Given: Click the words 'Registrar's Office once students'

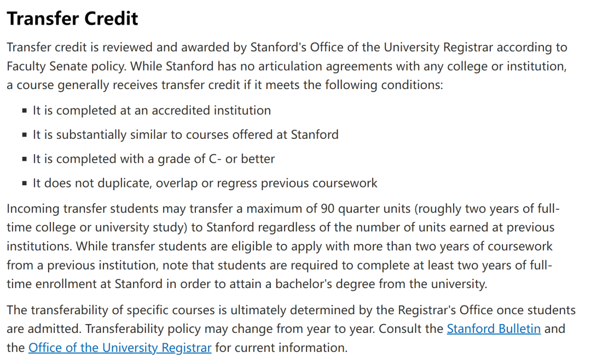Looking at the screenshot, I should pos(486,310).
